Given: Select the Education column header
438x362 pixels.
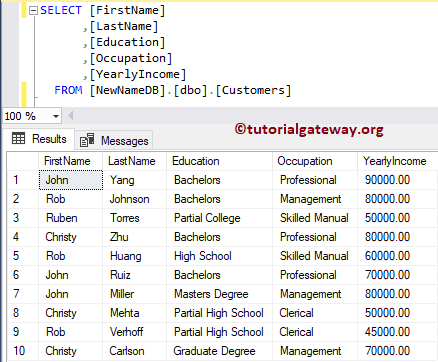Looking at the screenshot, I should [219, 161].
